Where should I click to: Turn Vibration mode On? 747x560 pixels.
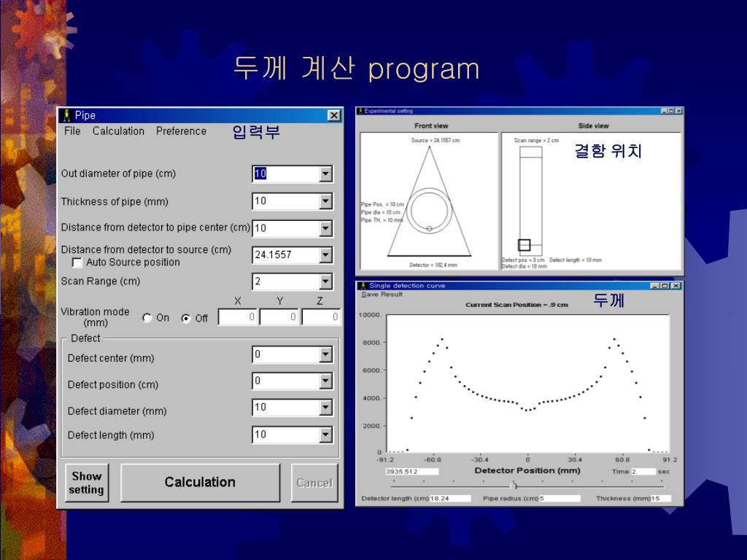click(147, 318)
